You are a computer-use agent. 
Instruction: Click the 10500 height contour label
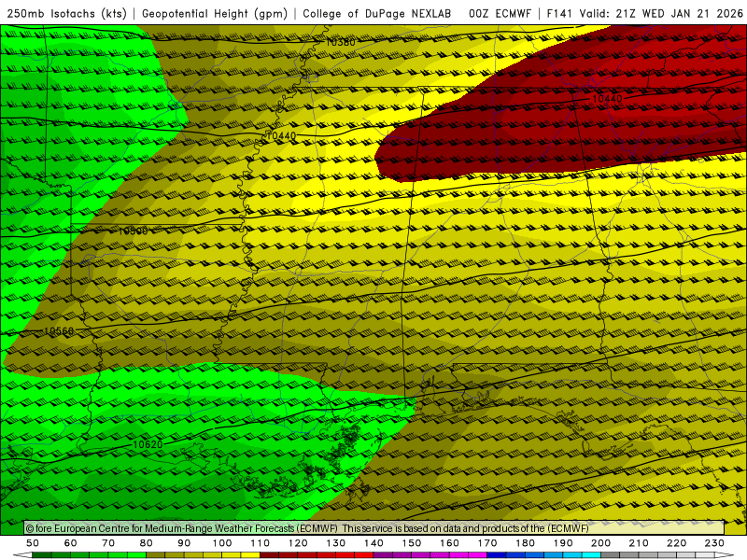[133, 231]
